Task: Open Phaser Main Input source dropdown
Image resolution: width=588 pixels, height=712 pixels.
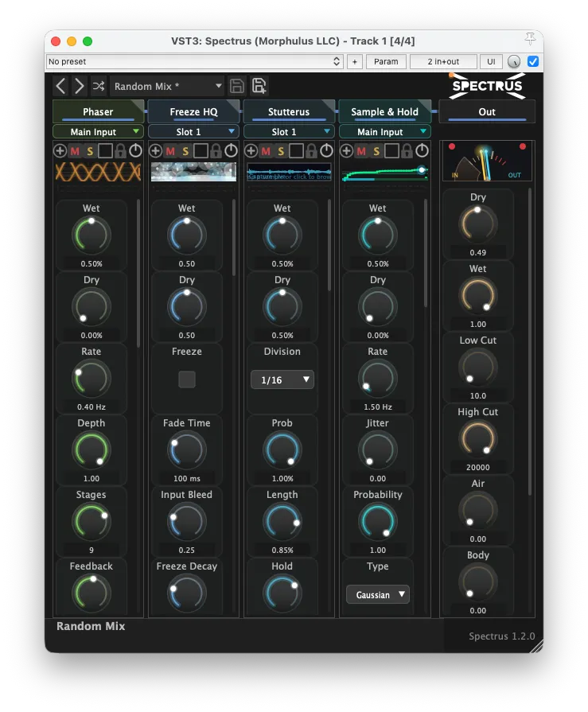Action: click(x=98, y=132)
